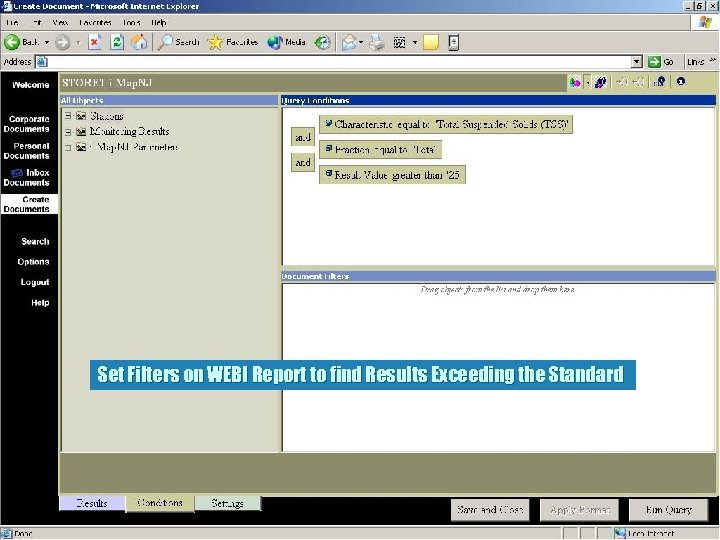Click the page icon in address bar

click(x=42, y=62)
